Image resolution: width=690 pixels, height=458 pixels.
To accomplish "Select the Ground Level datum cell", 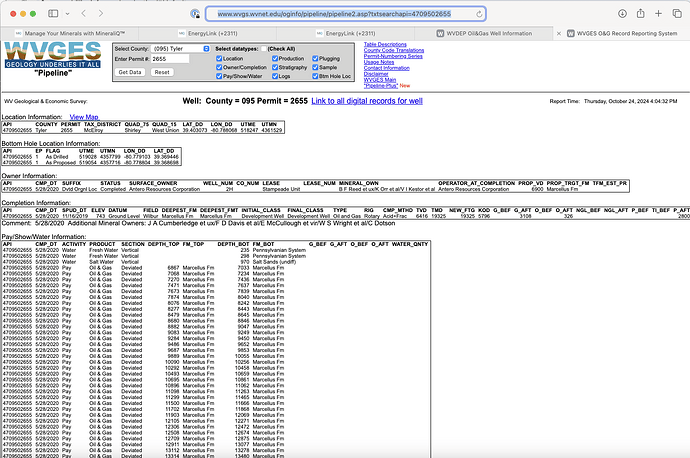I will (124, 216).
